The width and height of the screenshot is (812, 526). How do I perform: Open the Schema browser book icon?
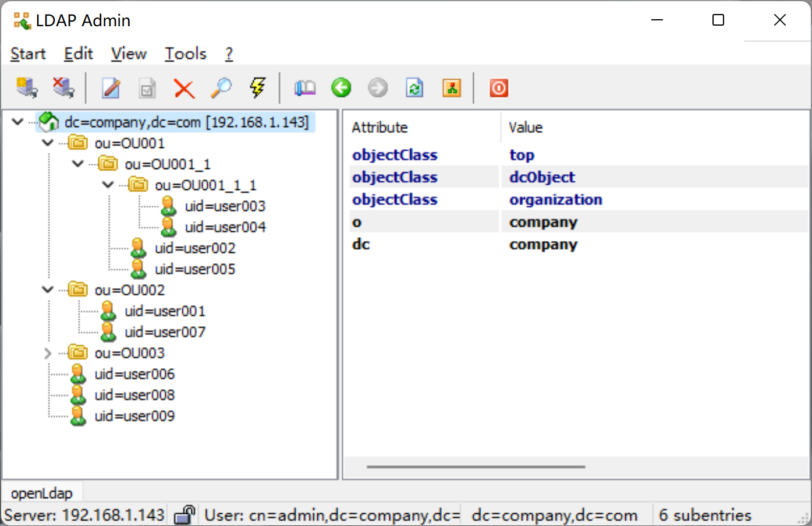coord(304,88)
